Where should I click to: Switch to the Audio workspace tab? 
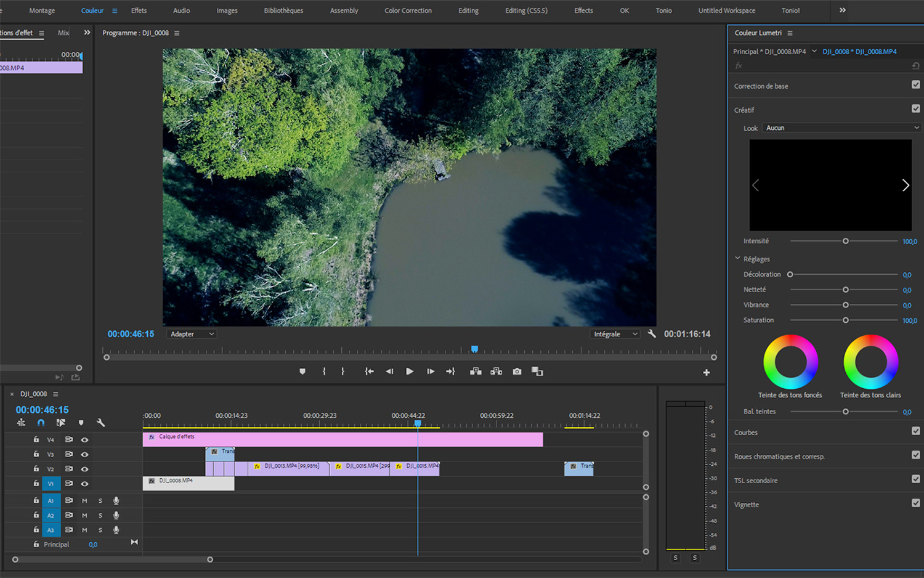point(181,10)
